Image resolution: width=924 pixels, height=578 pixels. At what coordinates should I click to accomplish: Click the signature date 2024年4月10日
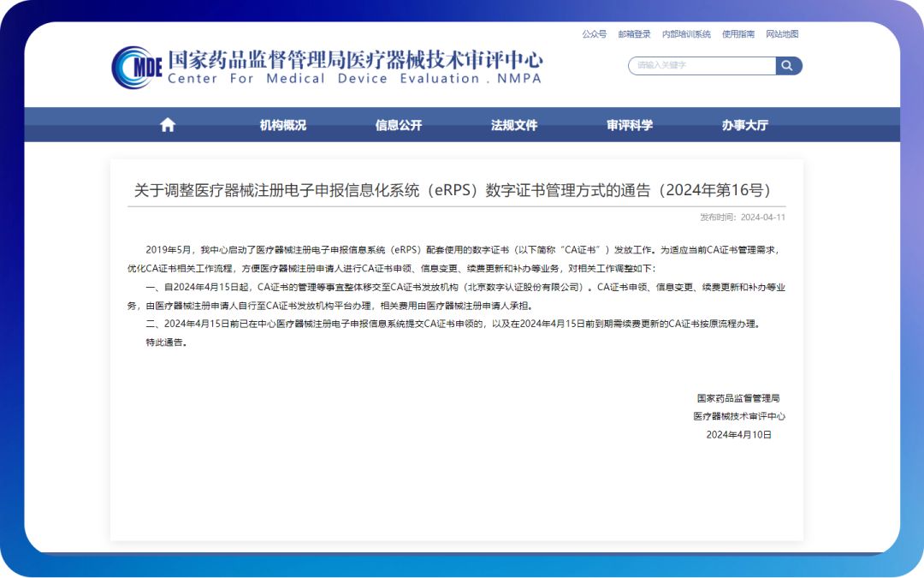click(739, 435)
